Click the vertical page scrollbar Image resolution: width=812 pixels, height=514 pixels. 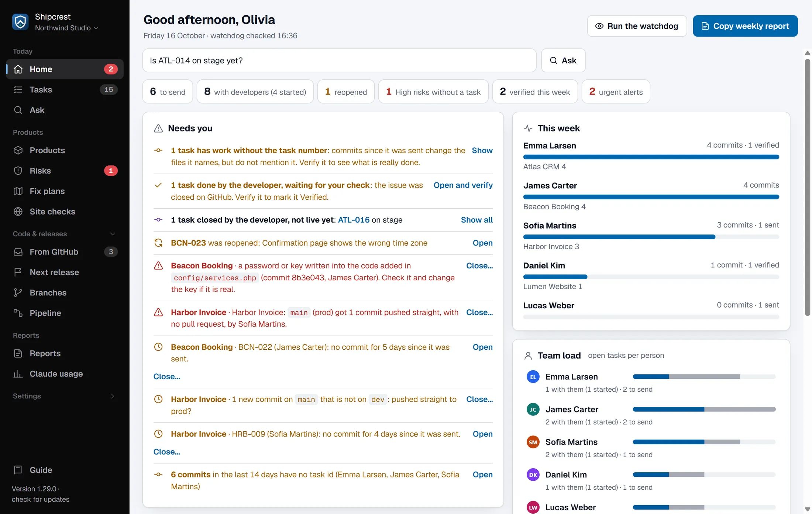pos(807,188)
